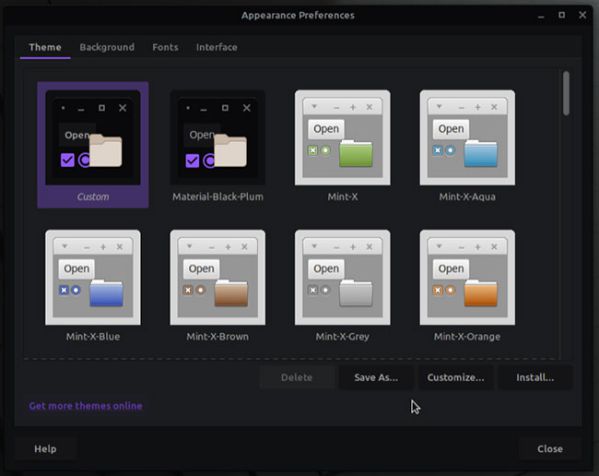Select the Mint-X-Aqua theme icon
599x476 pixels.
click(x=467, y=138)
